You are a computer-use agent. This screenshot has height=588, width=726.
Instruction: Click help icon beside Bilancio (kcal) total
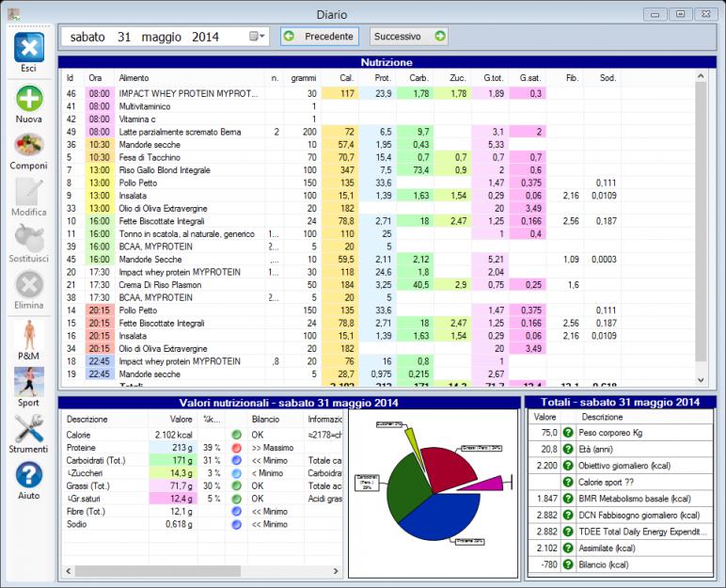(569, 564)
